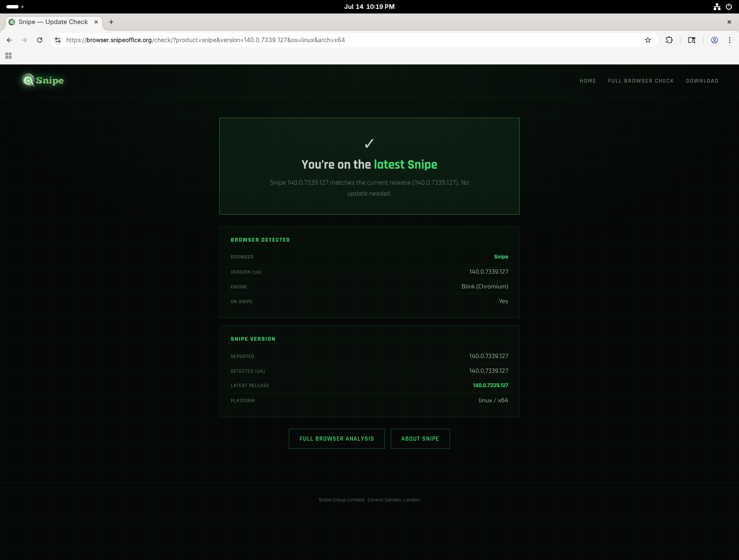Screen dimensions: 739x560
Task: Reload the current page
Action: click(x=40, y=40)
